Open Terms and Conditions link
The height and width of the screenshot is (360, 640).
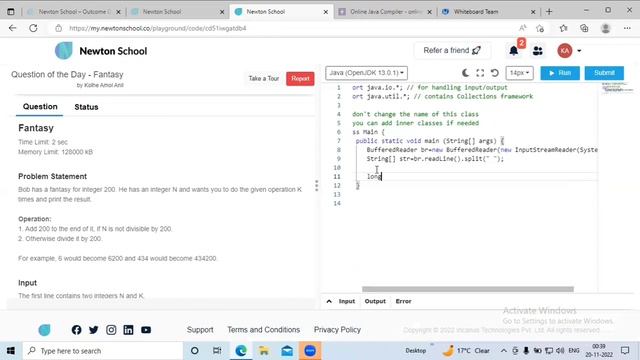tap(264, 330)
